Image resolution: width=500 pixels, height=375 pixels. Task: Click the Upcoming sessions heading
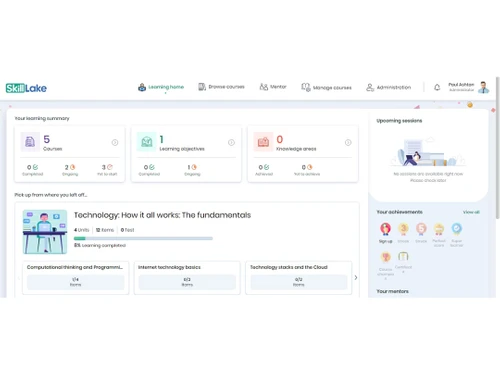[x=399, y=121]
